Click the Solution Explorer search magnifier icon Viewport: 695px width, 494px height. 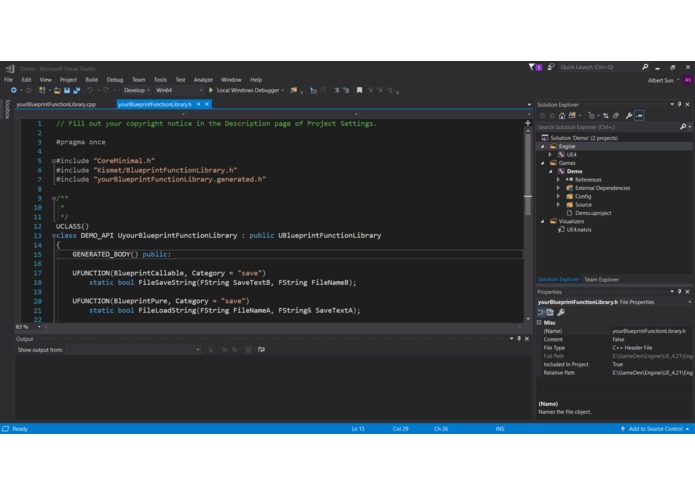(x=683, y=127)
